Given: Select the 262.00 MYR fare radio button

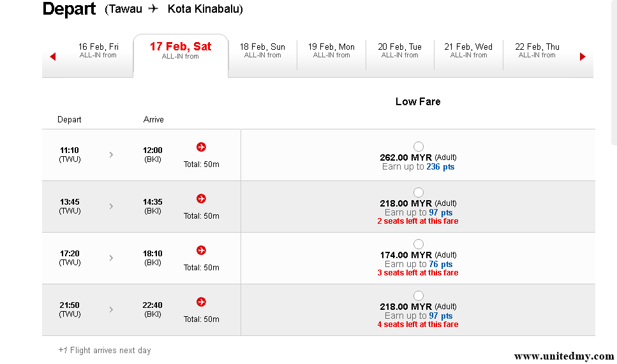Looking at the screenshot, I should (419, 147).
